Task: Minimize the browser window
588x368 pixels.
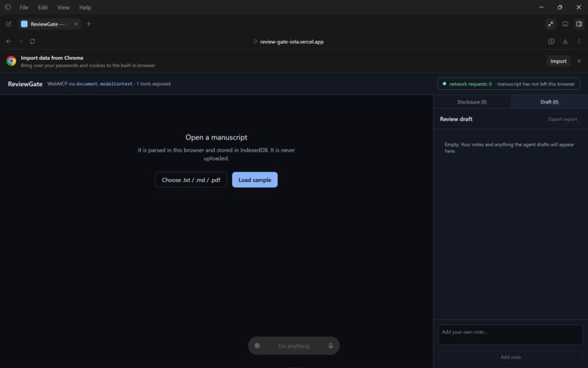Action: [x=541, y=7]
